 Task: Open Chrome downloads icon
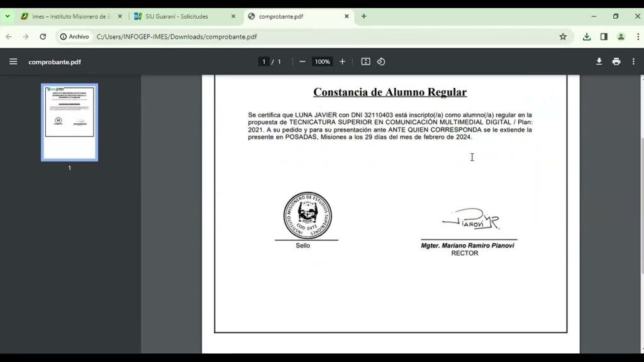click(x=587, y=36)
